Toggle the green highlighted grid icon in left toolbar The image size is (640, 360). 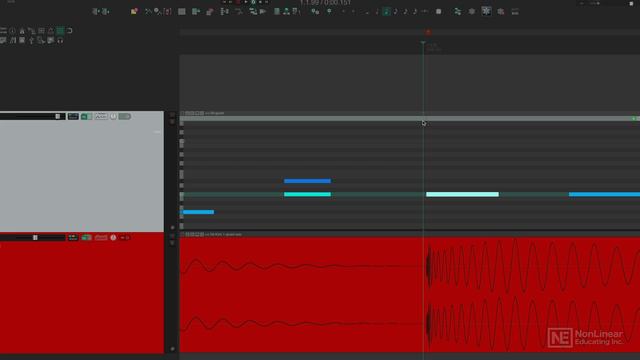tap(60, 31)
